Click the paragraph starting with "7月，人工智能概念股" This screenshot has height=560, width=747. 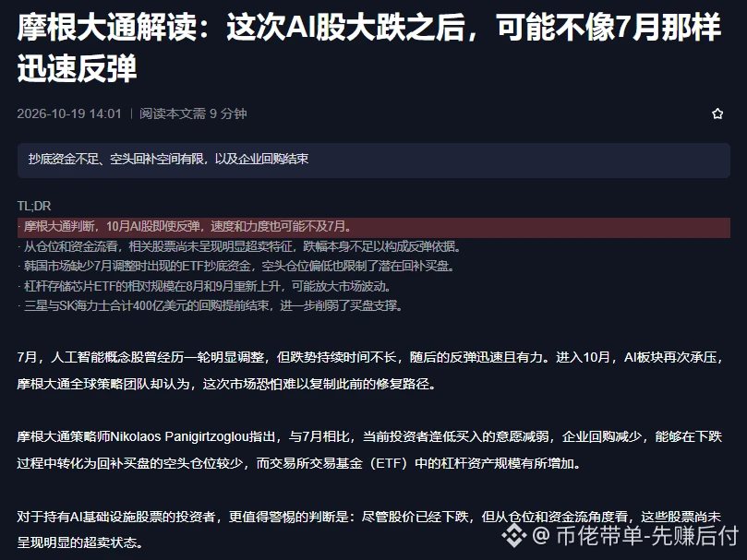click(x=370, y=371)
